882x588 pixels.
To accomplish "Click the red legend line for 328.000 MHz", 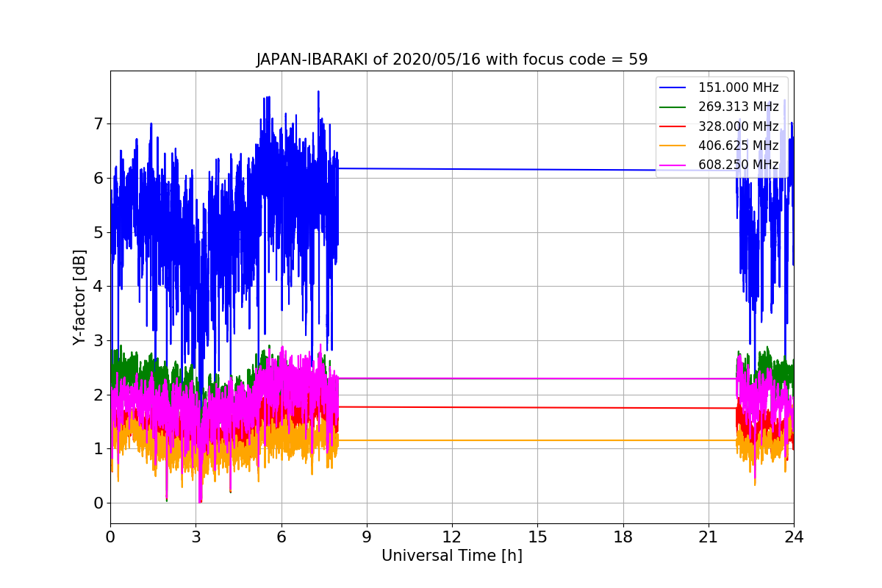I will coord(673,126).
